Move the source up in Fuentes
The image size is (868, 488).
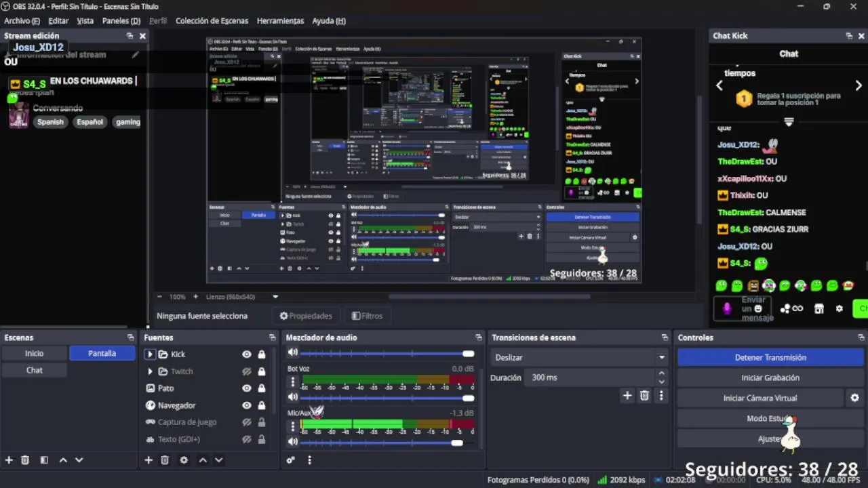[x=203, y=460]
